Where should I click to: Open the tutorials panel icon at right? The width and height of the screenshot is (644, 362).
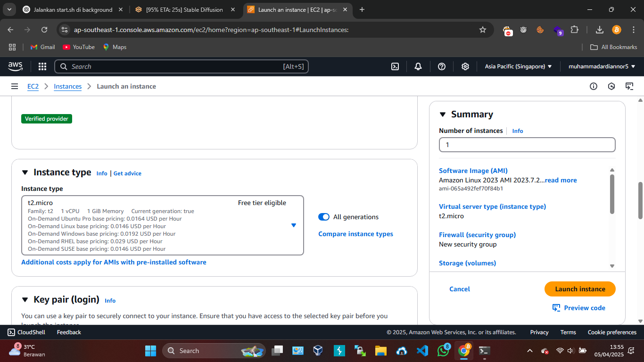[629, 86]
